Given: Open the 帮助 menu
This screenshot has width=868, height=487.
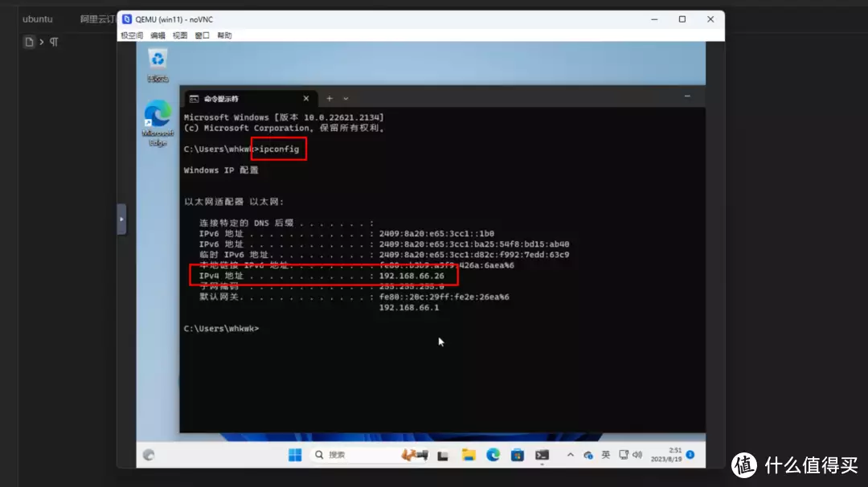Looking at the screenshot, I should (224, 35).
